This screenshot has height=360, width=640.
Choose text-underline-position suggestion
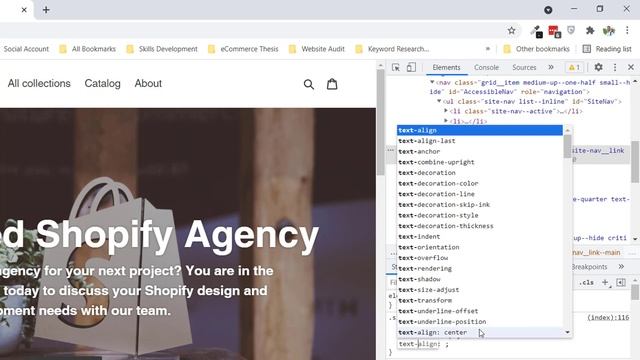[x=480, y=321]
